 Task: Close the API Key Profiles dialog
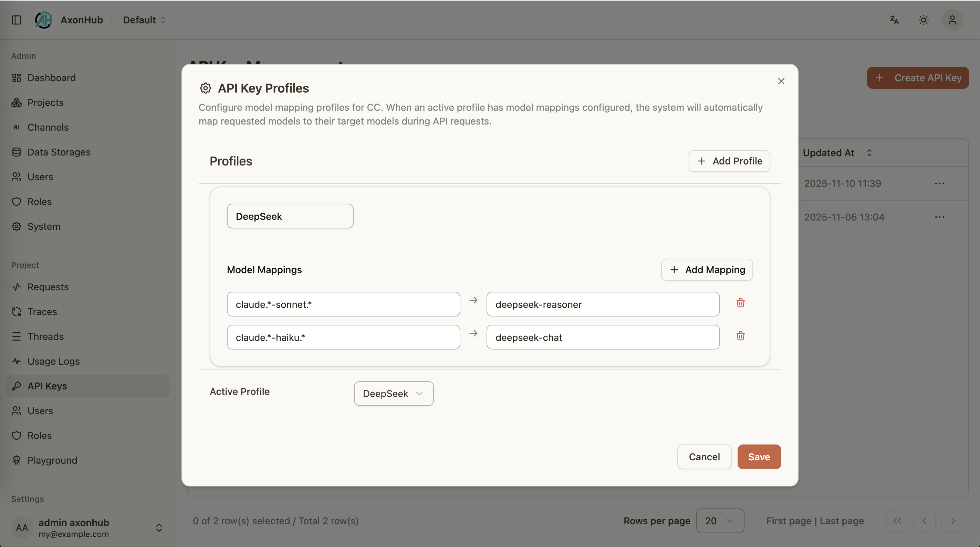781,81
